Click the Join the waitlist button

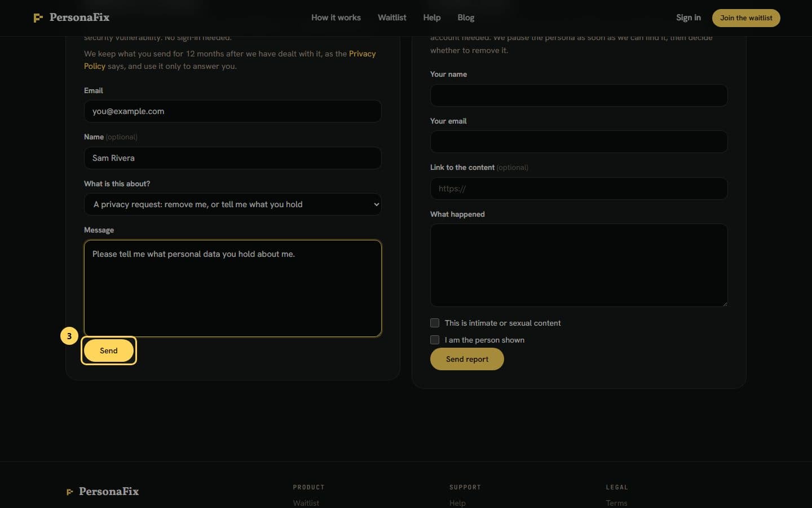coord(746,18)
